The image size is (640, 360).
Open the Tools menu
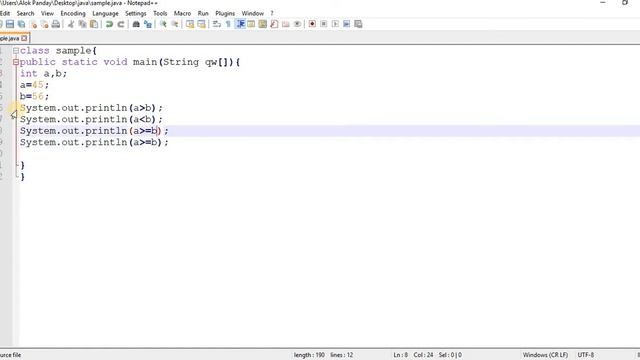pyautogui.click(x=160, y=13)
